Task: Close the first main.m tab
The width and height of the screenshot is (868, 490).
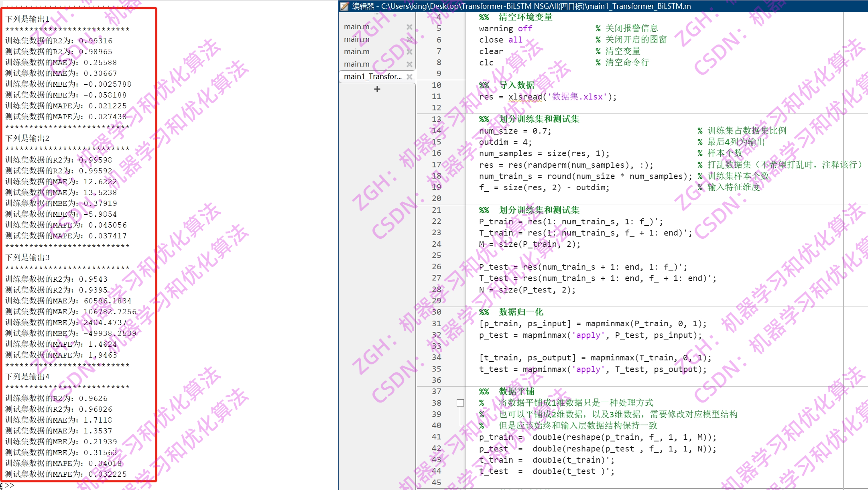Action: [x=410, y=26]
